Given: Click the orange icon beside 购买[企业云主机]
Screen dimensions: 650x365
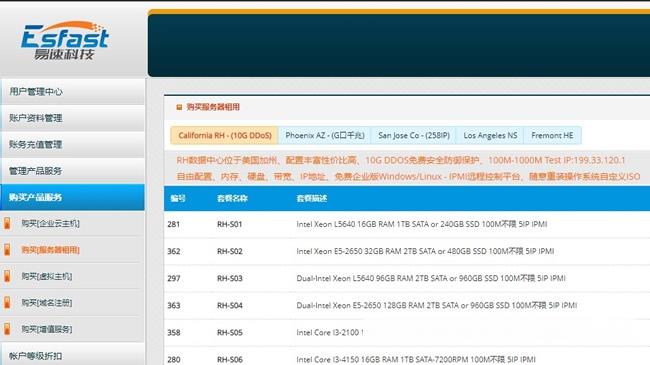Looking at the screenshot, I should pyautogui.click(x=7, y=223).
